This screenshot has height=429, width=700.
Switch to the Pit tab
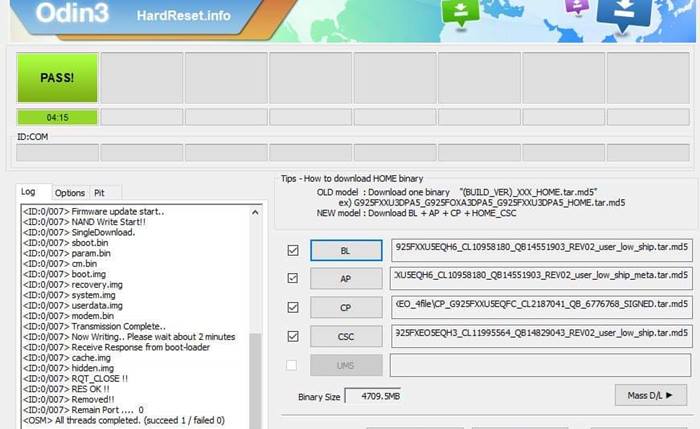pyautogui.click(x=99, y=193)
